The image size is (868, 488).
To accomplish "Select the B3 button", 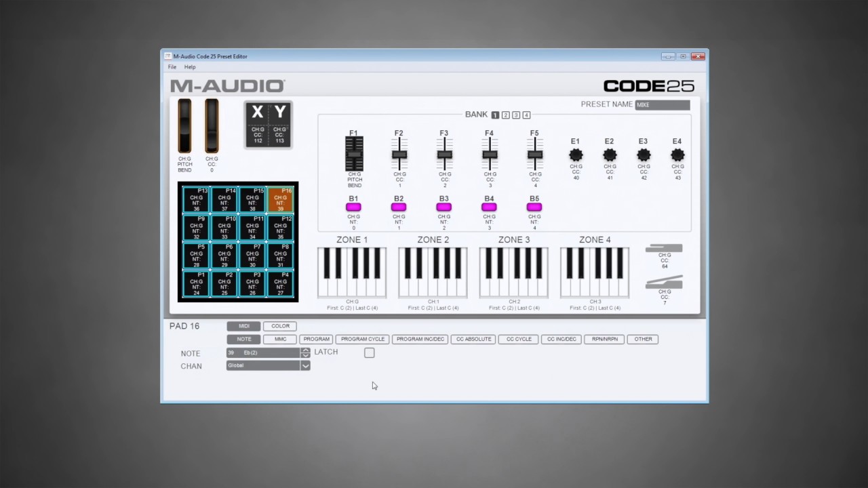I will [x=443, y=207].
